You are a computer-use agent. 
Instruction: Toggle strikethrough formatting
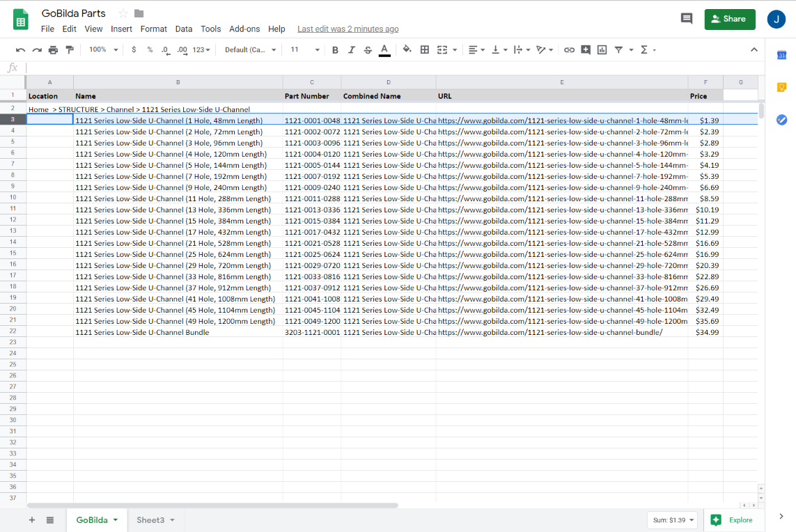[x=368, y=49]
